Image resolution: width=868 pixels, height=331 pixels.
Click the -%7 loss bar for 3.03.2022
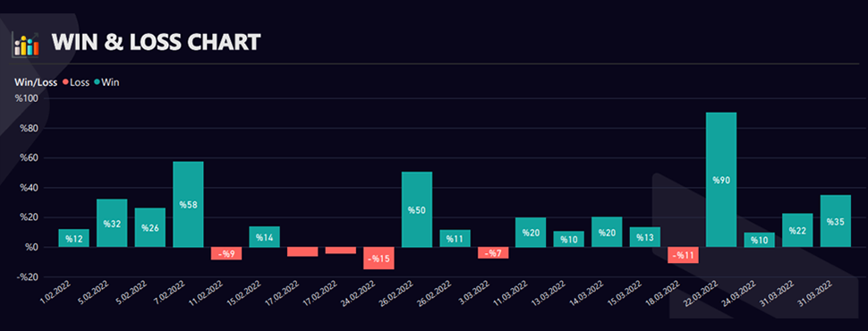click(x=493, y=253)
